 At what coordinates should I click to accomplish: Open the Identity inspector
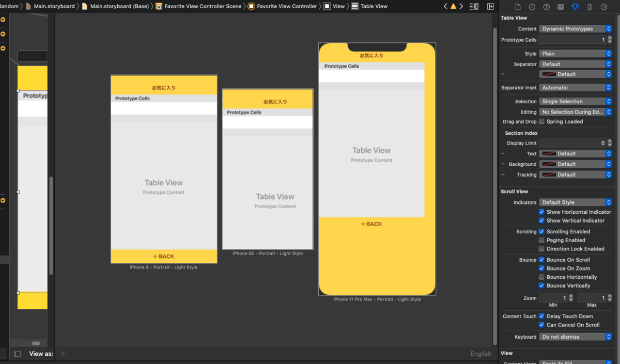pyautogui.click(x=561, y=7)
